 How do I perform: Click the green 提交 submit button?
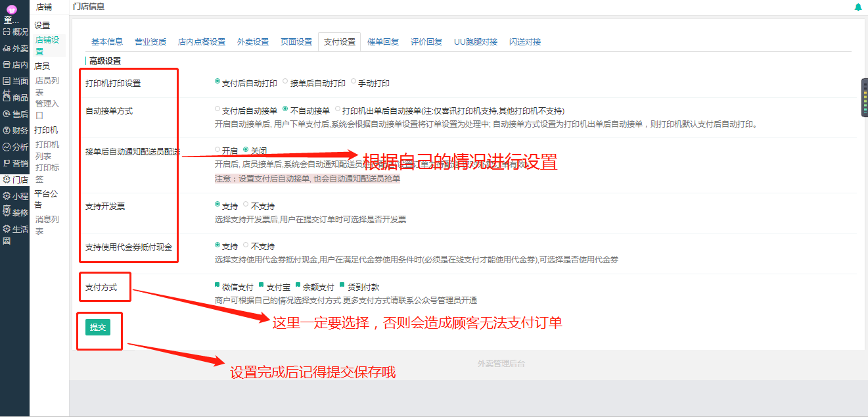click(98, 327)
